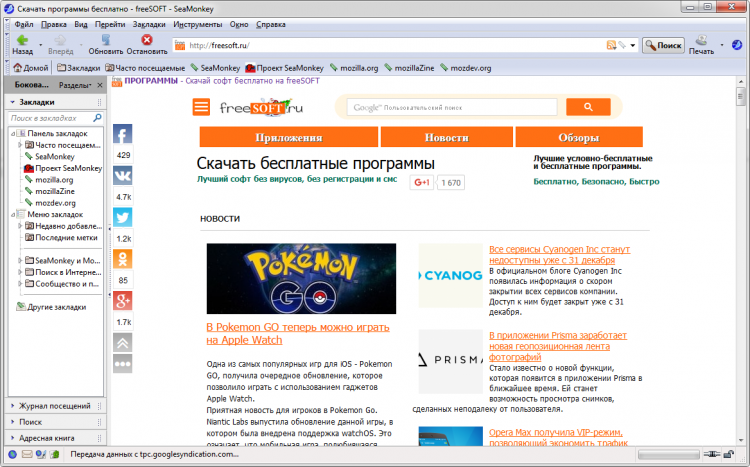Open mozillaZine in bookmarks toolbar
The width and height of the screenshot is (750, 467).
click(x=409, y=68)
